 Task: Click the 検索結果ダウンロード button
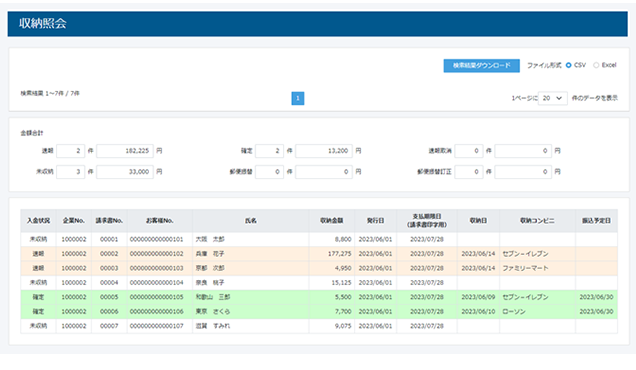[x=481, y=66]
